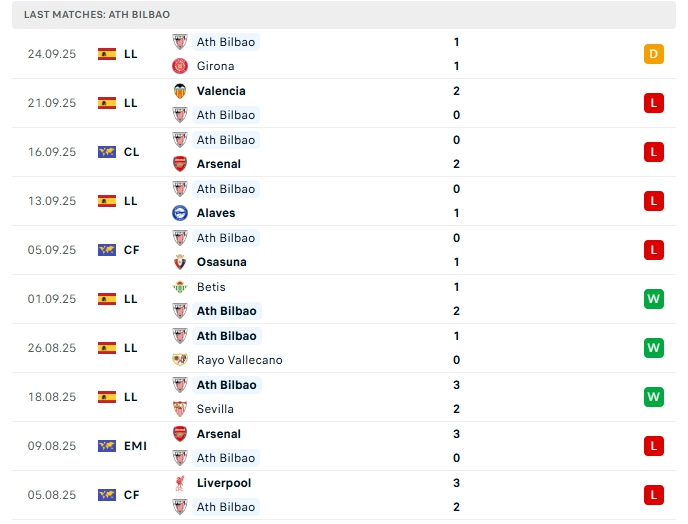Click Spain flag on the 24.09.25 match

[107, 54]
